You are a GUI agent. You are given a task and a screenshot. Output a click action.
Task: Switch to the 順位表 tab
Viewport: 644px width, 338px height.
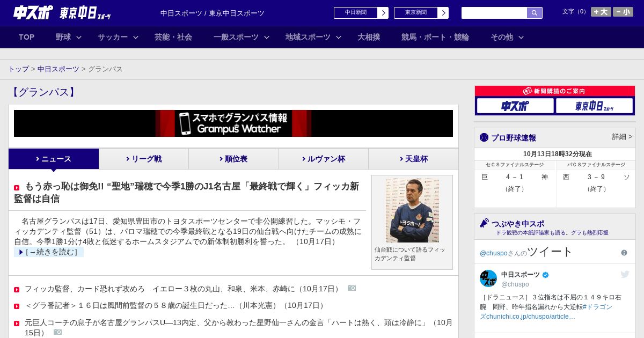pyautogui.click(x=233, y=159)
